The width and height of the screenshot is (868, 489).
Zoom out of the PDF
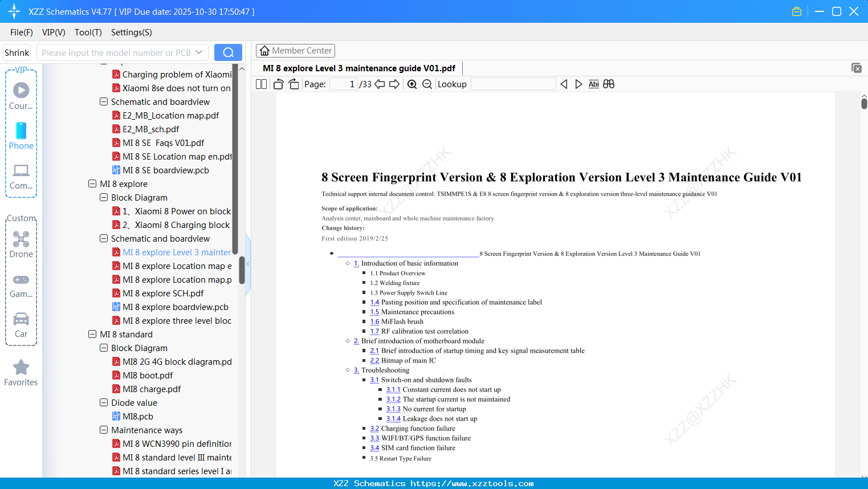[x=427, y=84]
